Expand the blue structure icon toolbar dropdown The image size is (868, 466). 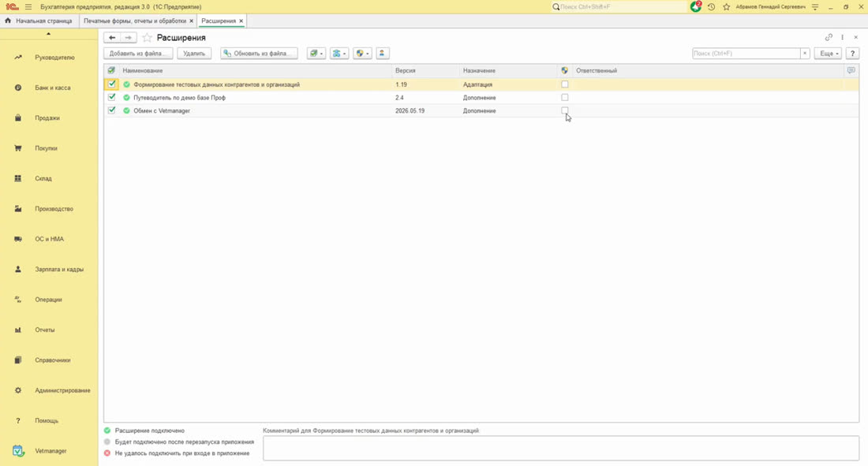339,53
